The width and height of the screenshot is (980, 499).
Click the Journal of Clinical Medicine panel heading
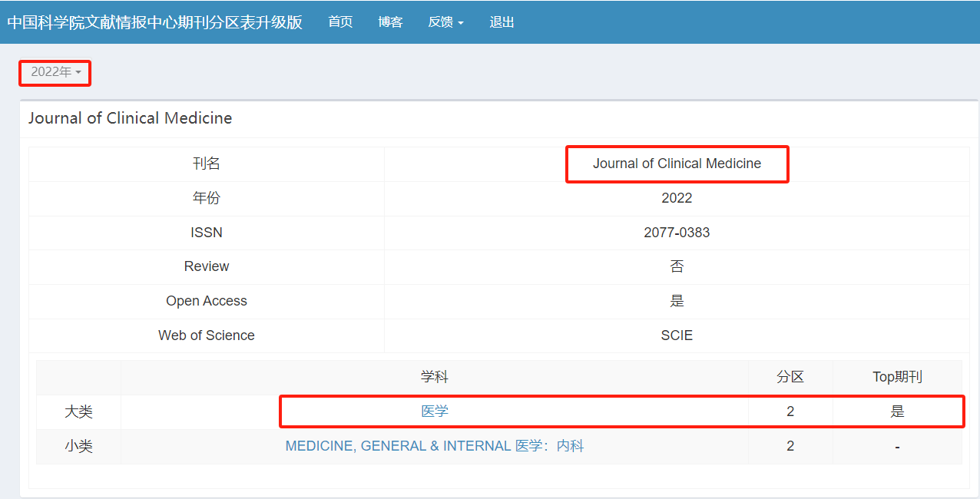131,118
